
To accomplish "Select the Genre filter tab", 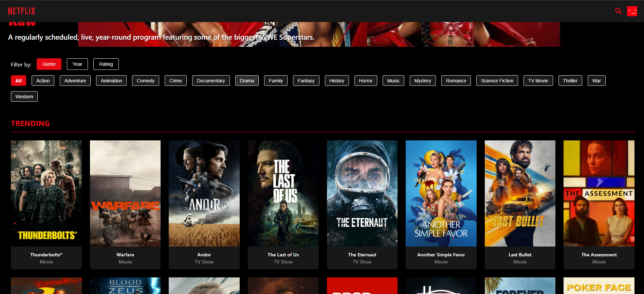I will 49,64.
